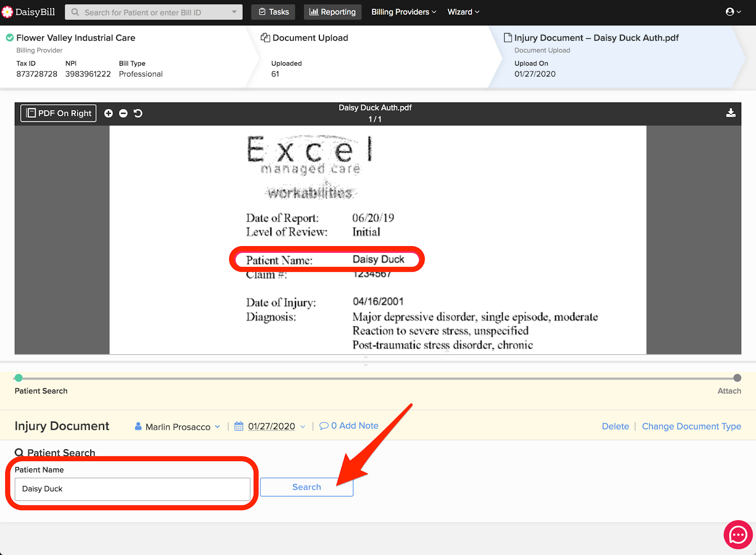This screenshot has height=555, width=756.
Task: Click the Document Upload pages icon
Action: [266, 38]
